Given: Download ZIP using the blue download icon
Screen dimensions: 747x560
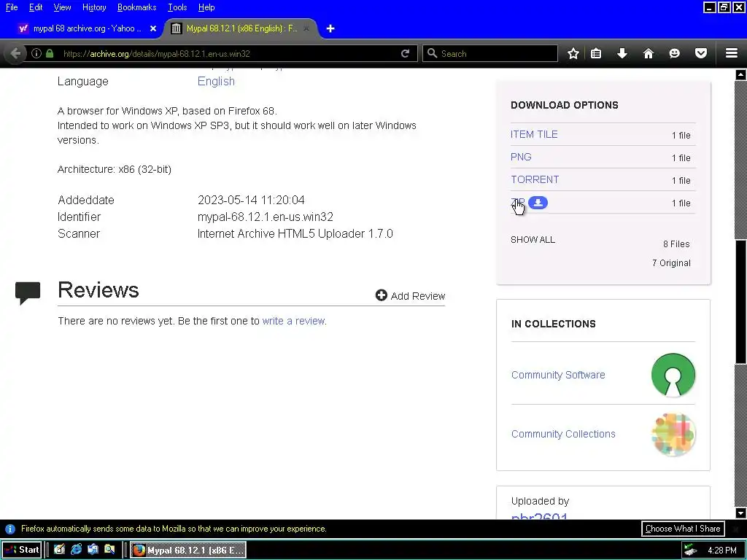Looking at the screenshot, I should tap(538, 203).
